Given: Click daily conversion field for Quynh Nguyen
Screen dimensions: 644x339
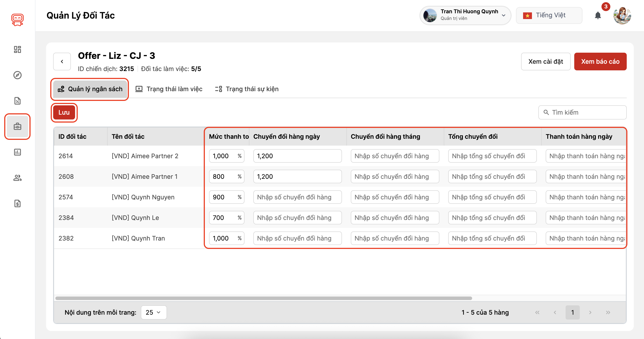Looking at the screenshot, I should click(297, 197).
